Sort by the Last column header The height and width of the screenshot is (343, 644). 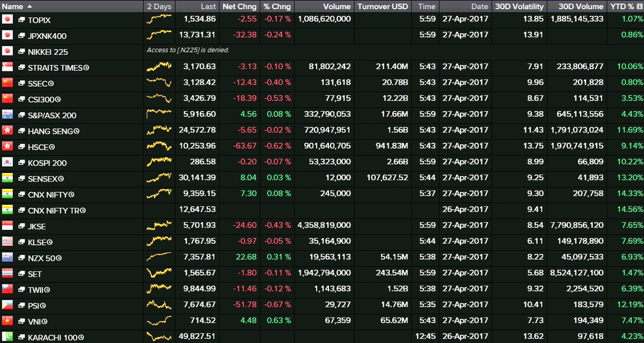click(196, 6)
